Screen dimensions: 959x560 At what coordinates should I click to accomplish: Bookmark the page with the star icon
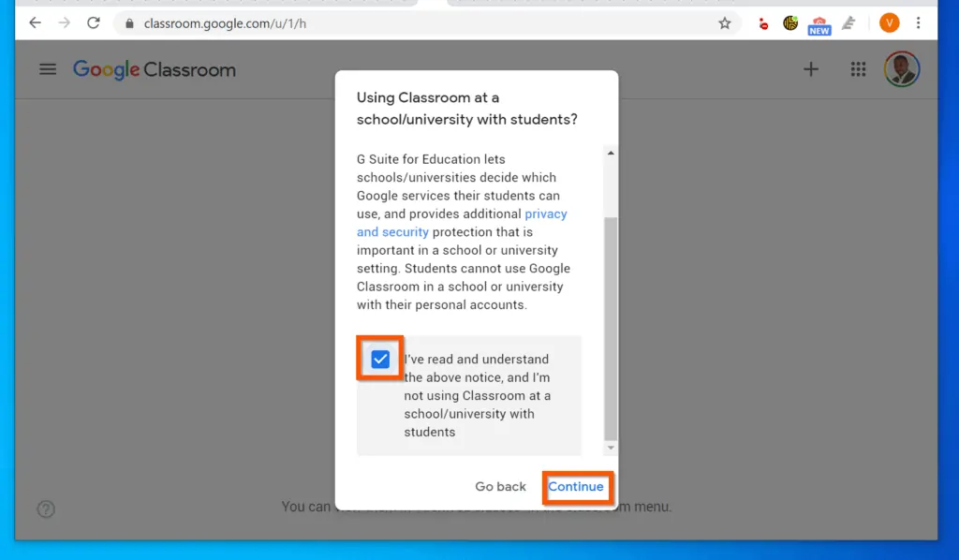725,22
